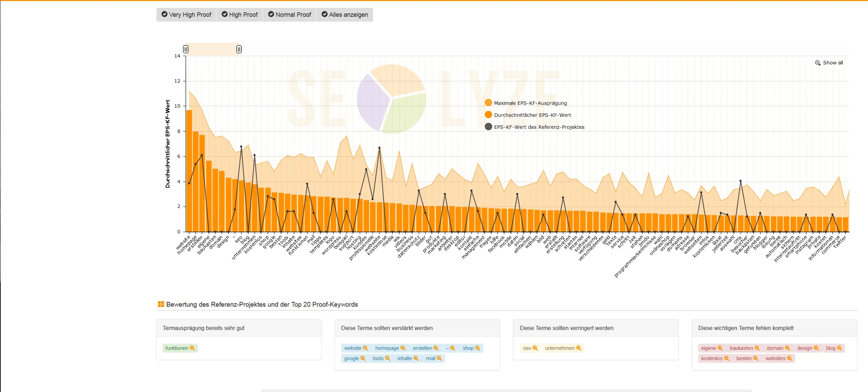Screen dimensions: 868x392
Task: Toggle the High Proof filter
Action: point(240,15)
